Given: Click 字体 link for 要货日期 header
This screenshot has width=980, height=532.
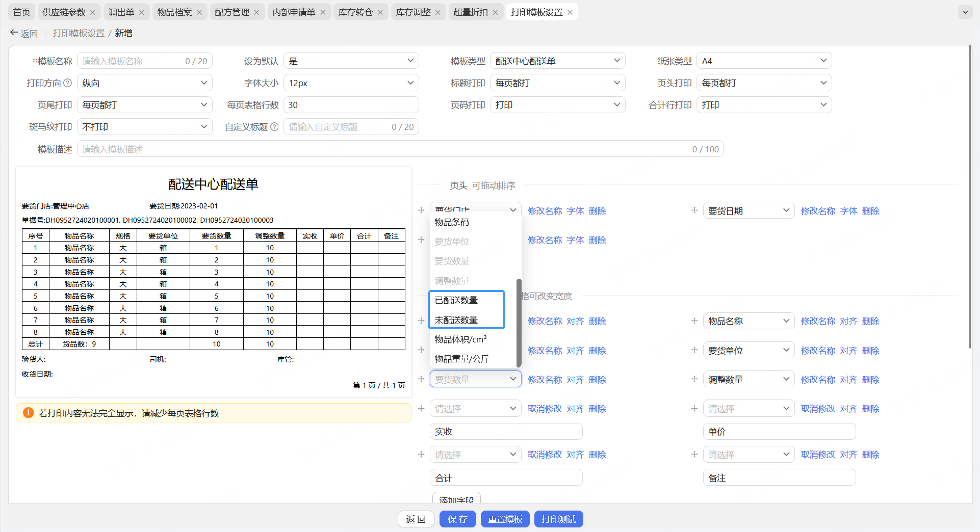Looking at the screenshot, I should click(x=848, y=211).
